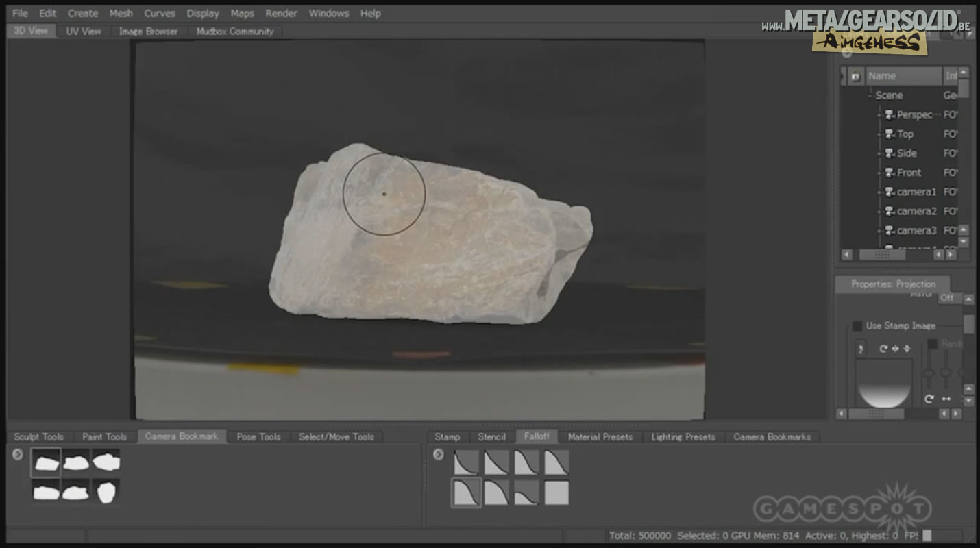The width and height of the screenshot is (980, 548).
Task: Select camera1 in the object list
Action: click(910, 192)
